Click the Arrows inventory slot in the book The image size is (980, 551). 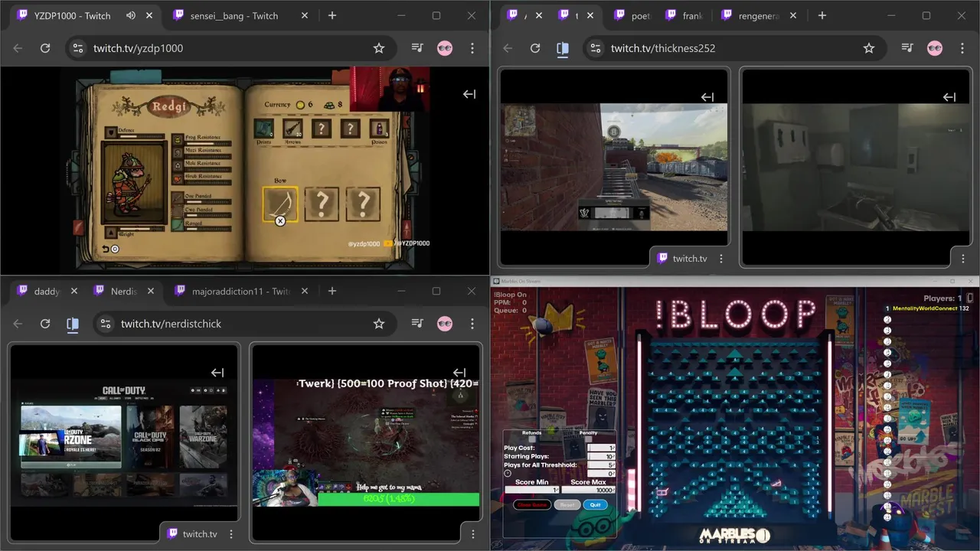(292, 129)
